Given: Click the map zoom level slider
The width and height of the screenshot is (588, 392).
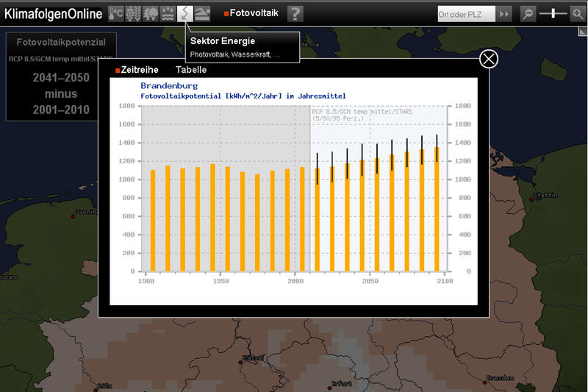Looking at the screenshot, I should (x=553, y=14).
